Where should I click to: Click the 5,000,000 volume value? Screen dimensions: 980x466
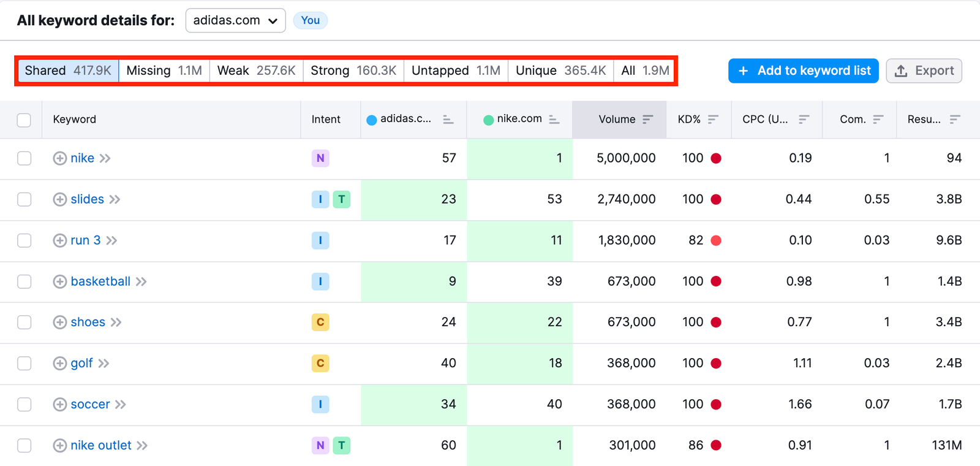tap(626, 158)
